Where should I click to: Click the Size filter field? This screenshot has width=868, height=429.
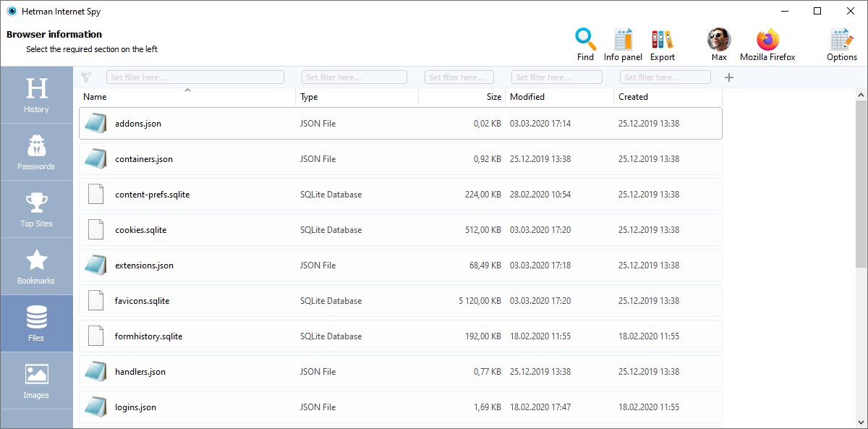tap(459, 77)
